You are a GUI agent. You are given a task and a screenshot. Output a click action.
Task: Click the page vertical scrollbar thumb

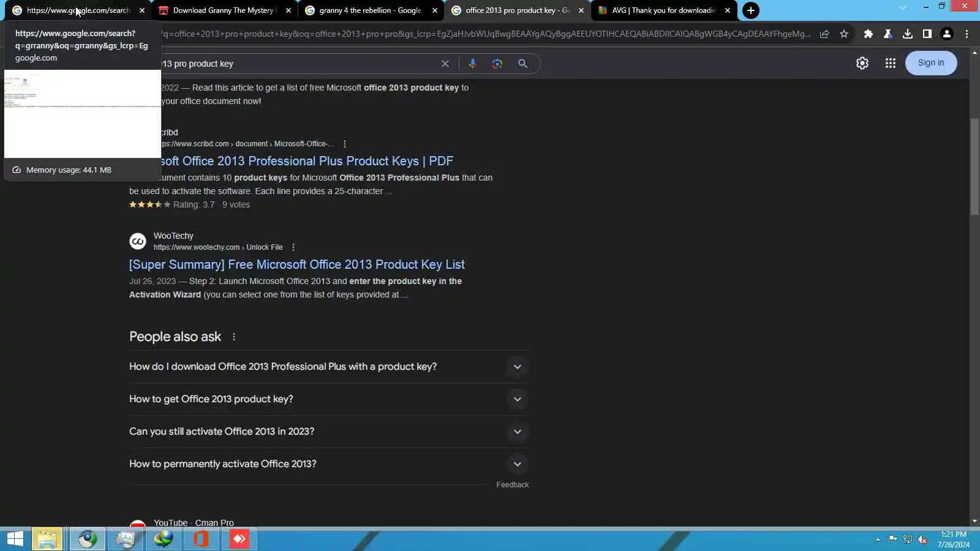(x=974, y=167)
